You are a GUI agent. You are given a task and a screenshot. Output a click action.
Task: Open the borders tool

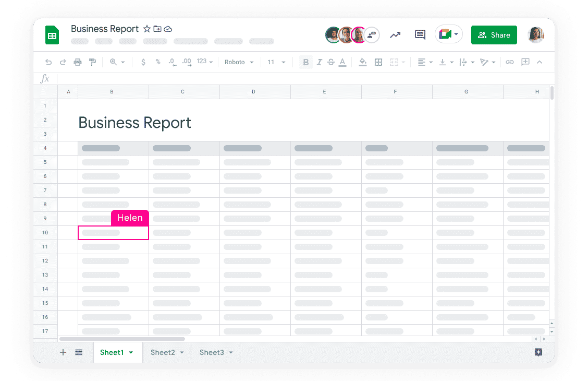pyautogui.click(x=378, y=62)
